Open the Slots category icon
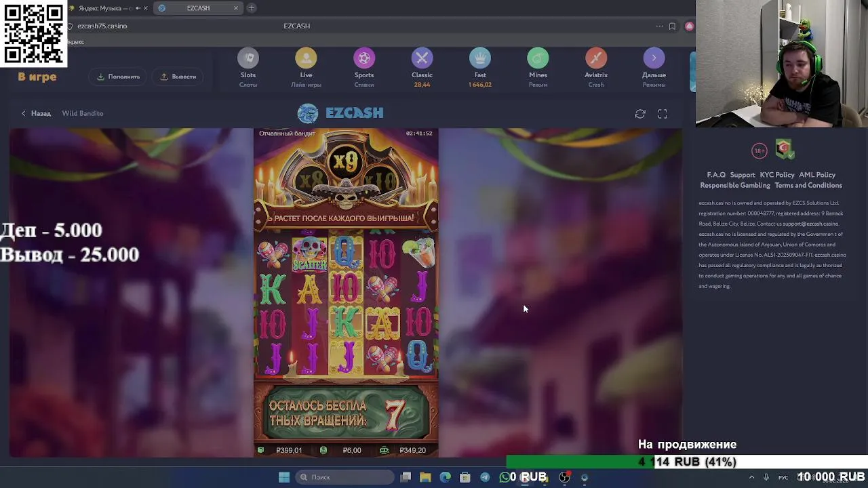This screenshot has width=868, height=488. 248,58
